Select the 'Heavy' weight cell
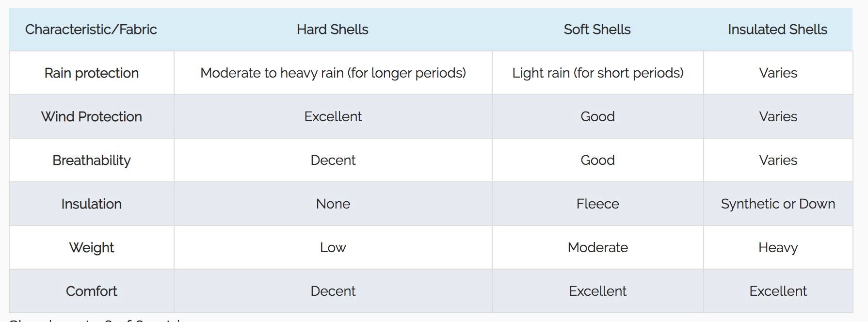Image resolution: width=868 pixels, height=322 pixels. (x=778, y=247)
